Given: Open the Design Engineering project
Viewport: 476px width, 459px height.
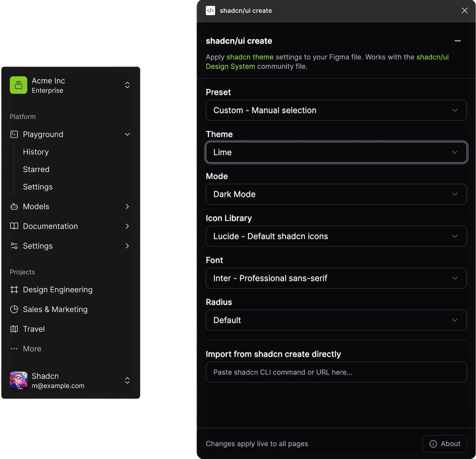Looking at the screenshot, I should (71, 290).
